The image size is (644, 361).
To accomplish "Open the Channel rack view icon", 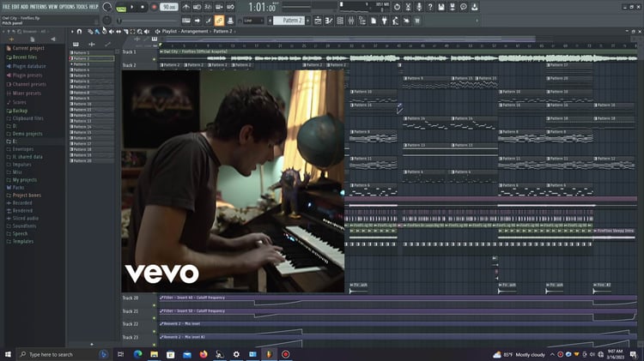I will click(340, 21).
